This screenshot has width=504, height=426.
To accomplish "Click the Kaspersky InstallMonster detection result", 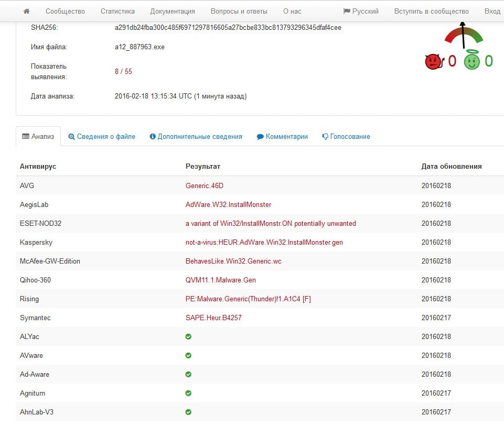I will click(264, 242).
